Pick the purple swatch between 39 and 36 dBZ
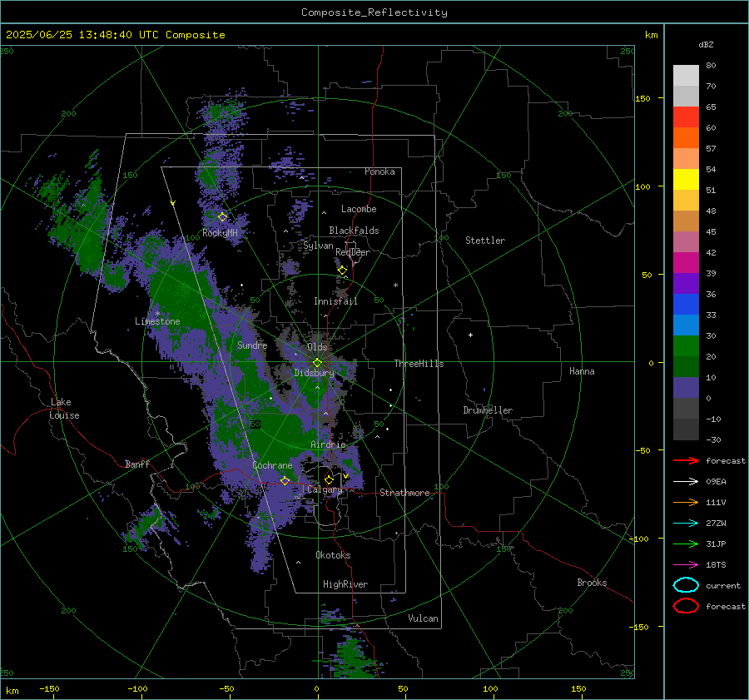This screenshot has width=749, height=700. tap(686, 283)
